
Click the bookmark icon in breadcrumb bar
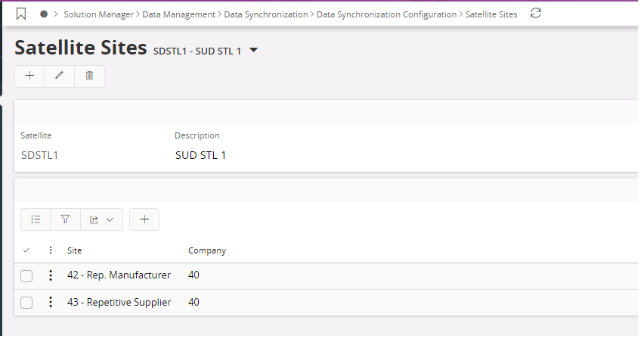[21, 14]
